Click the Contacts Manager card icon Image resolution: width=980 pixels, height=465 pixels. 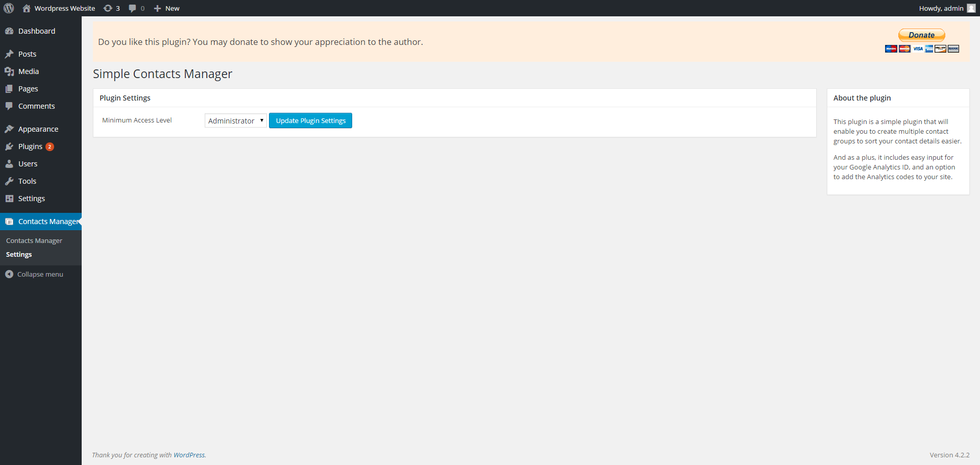pyautogui.click(x=9, y=222)
